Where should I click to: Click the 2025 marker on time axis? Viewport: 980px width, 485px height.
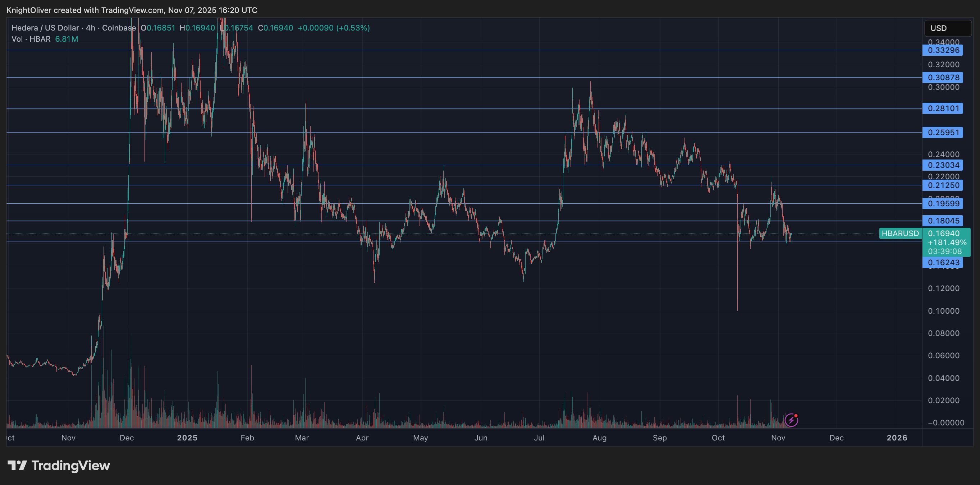click(187, 438)
